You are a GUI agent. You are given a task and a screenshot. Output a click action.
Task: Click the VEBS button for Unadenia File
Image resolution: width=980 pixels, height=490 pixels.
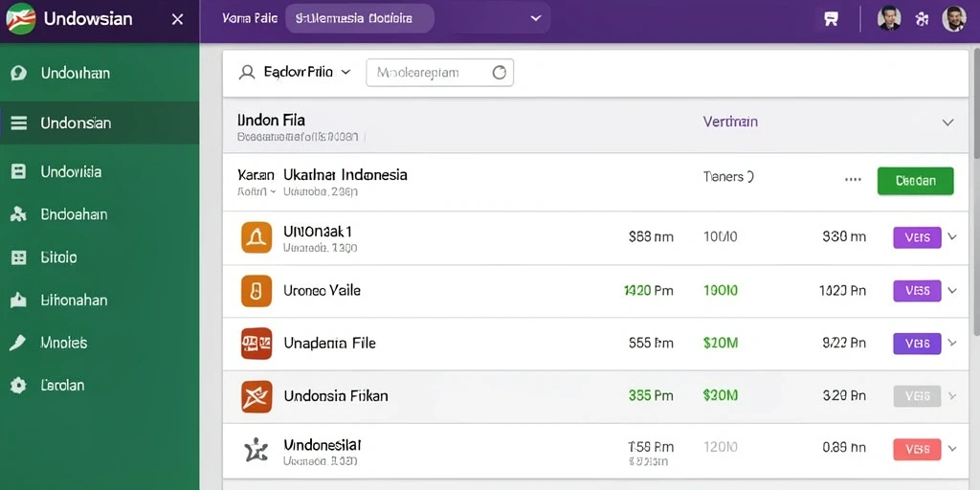[918, 344]
